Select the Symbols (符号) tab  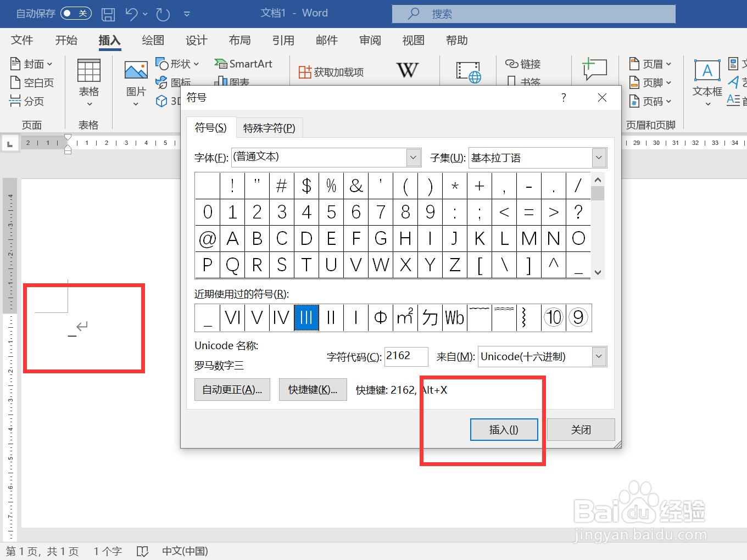coord(211,128)
